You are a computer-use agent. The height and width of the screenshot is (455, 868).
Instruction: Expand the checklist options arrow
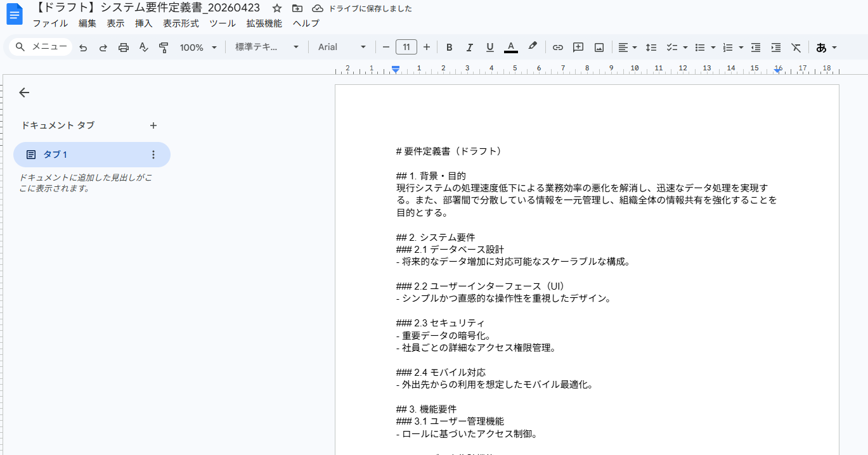685,48
